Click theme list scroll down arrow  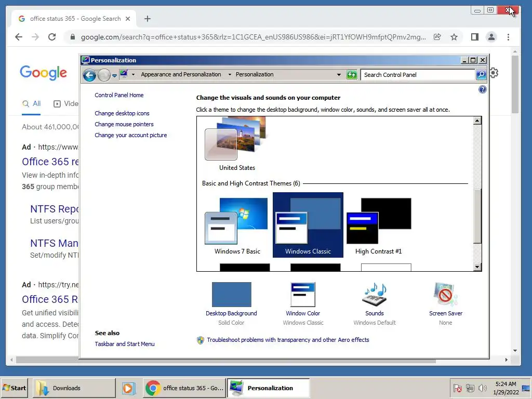(477, 267)
